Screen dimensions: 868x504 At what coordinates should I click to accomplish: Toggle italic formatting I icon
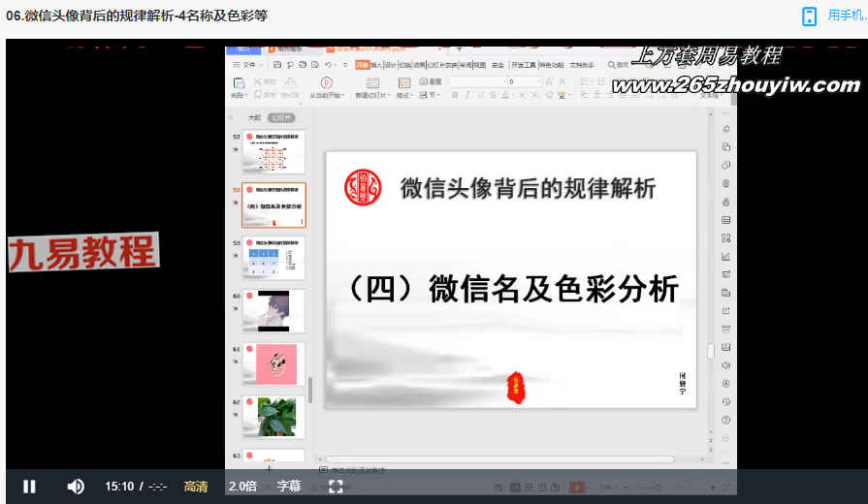pos(467,95)
